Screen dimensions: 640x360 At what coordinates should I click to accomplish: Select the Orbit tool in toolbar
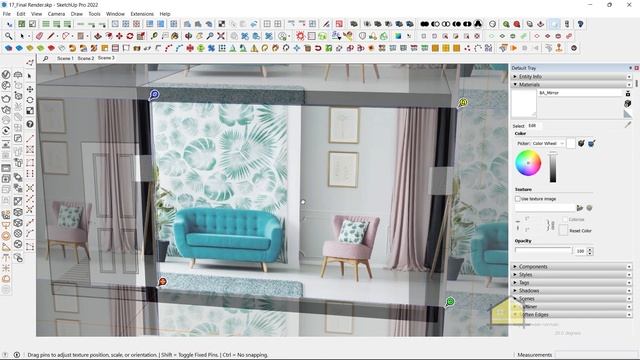[188, 36]
